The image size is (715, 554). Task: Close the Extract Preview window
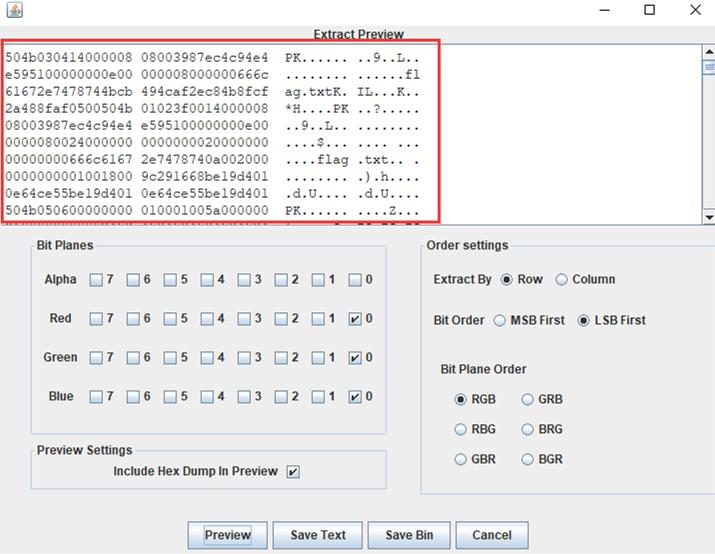(695, 10)
